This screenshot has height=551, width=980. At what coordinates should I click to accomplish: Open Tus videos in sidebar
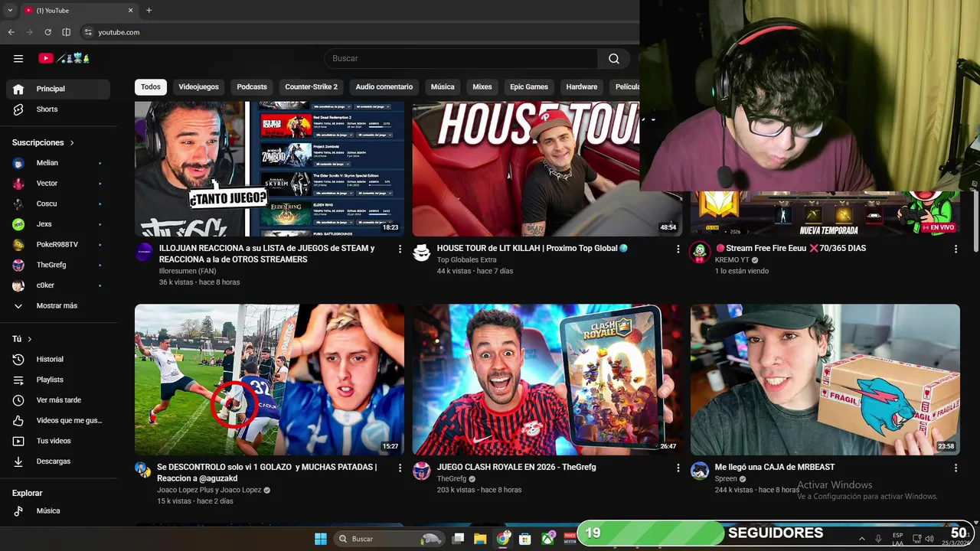pos(58,441)
